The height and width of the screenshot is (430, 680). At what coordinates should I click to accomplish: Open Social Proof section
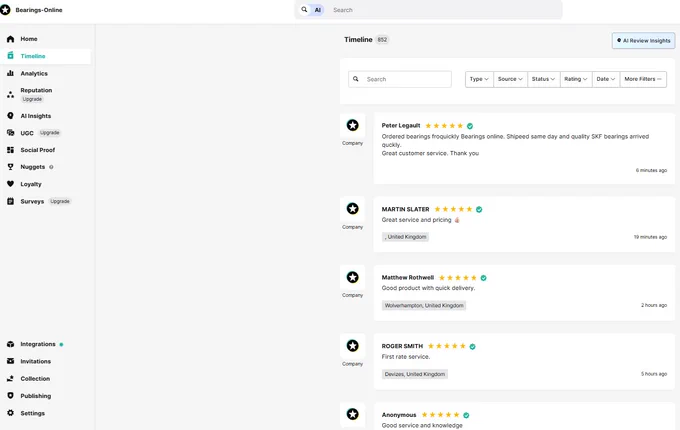tap(38, 150)
